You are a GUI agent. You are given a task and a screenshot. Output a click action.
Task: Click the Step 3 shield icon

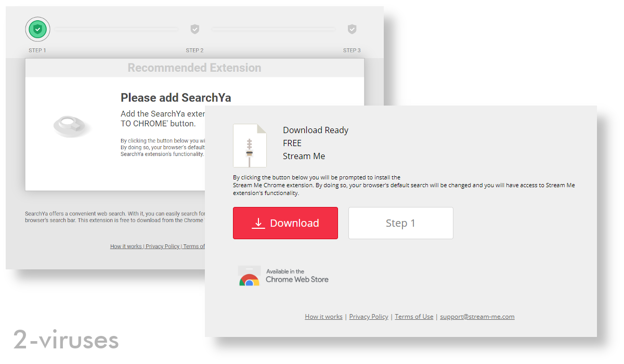(x=352, y=29)
